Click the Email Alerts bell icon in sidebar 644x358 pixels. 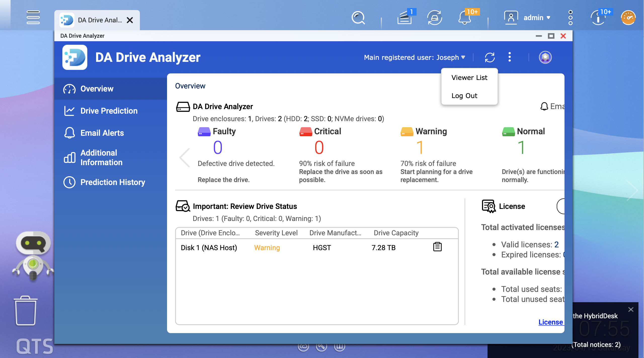point(69,133)
